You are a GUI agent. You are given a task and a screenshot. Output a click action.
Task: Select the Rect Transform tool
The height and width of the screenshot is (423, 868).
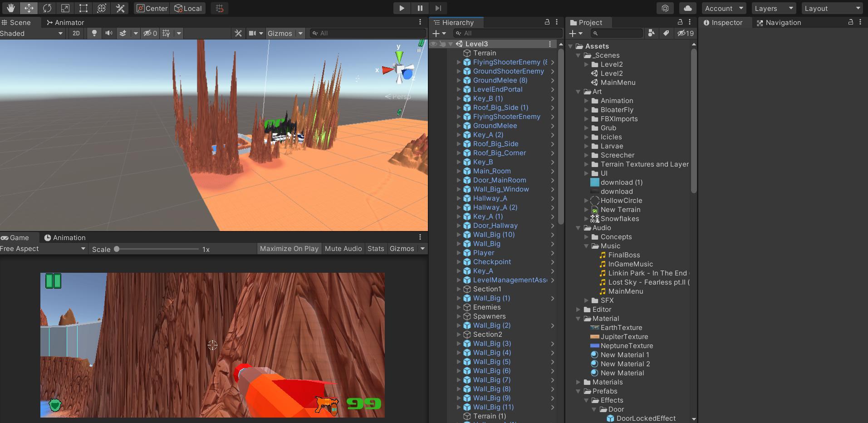pos(83,8)
